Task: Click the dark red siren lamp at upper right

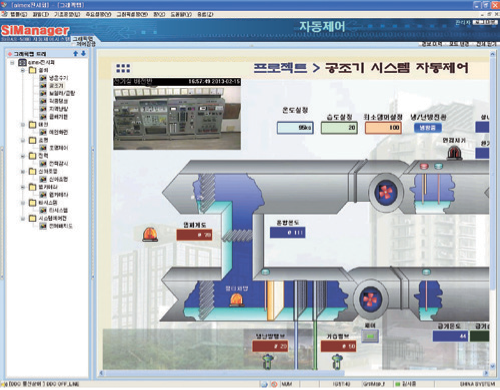Action: tap(454, 153)
